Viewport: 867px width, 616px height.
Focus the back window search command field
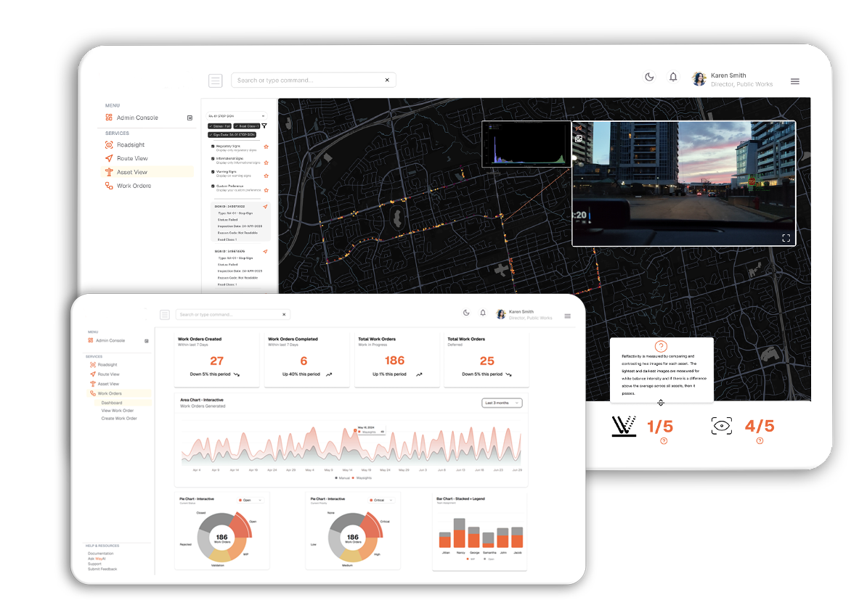click(x=313, y=80)
